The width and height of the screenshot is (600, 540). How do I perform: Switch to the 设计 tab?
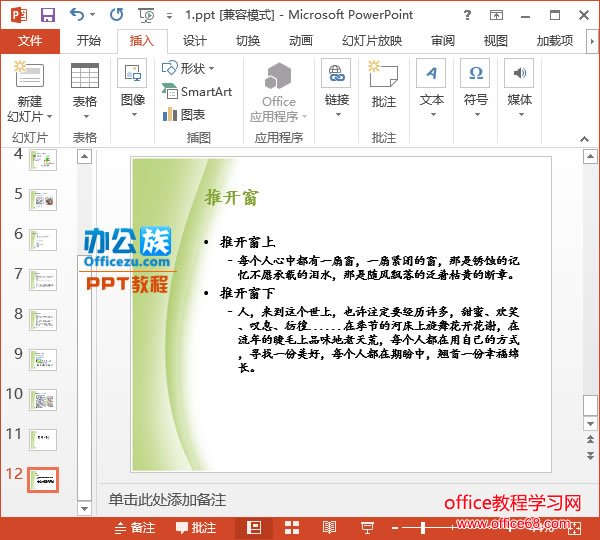point(194,41)
